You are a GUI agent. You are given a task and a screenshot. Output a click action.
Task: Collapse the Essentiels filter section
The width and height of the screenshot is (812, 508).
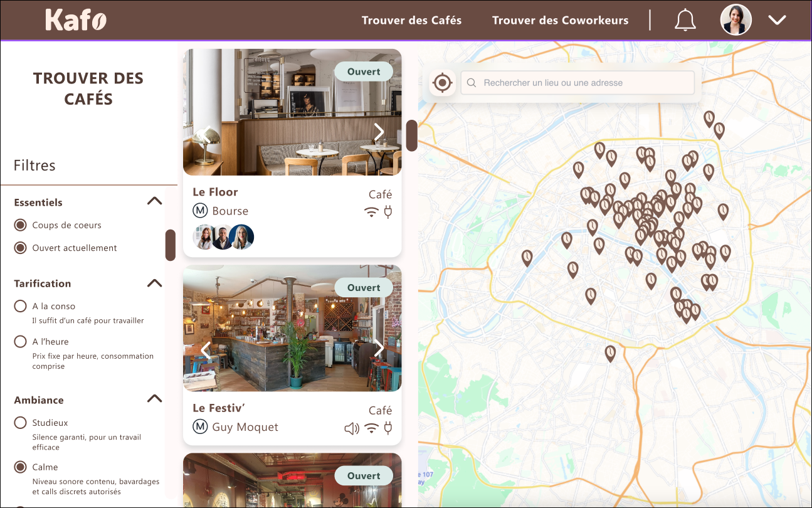click(154, 201)
